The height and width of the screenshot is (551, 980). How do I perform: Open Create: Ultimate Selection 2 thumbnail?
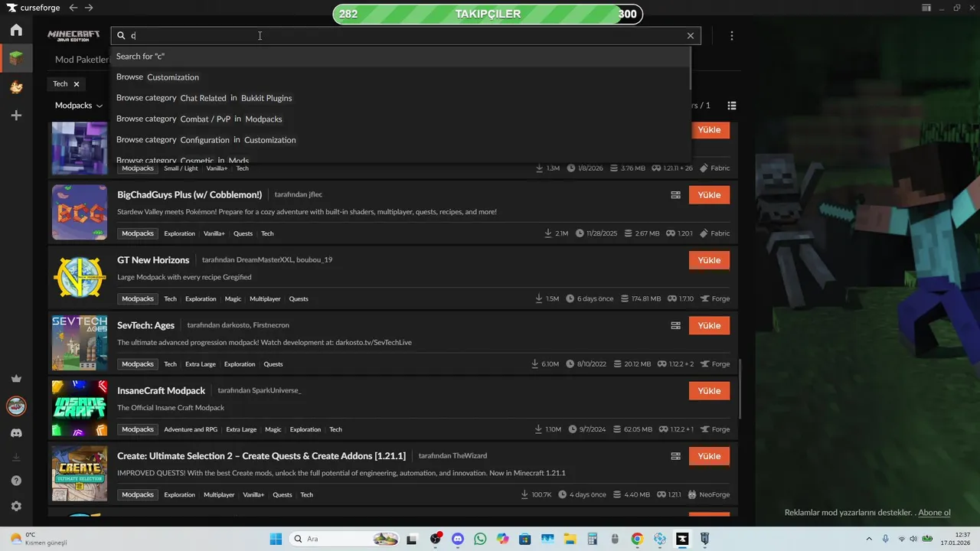tap(80, 473)
